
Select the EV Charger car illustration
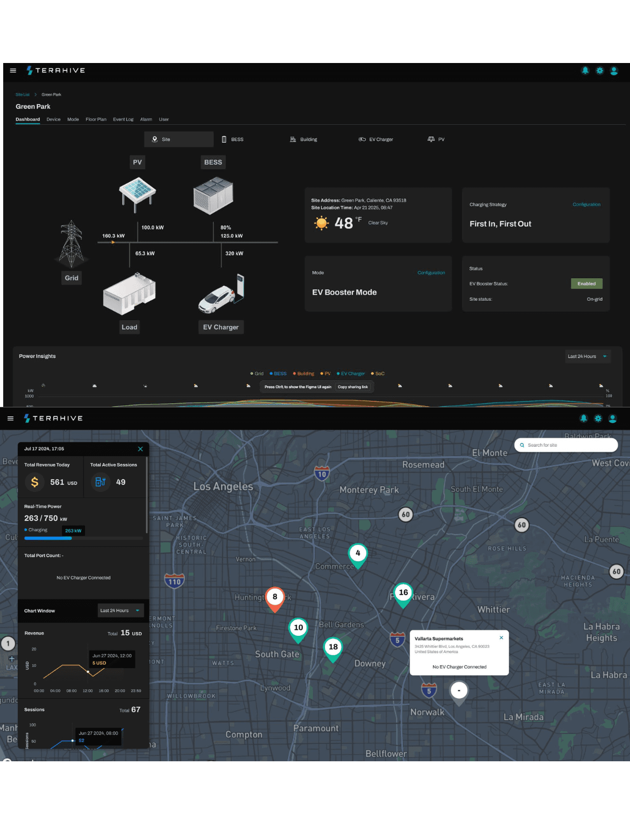pyautogui.click(x=221, y=294)
